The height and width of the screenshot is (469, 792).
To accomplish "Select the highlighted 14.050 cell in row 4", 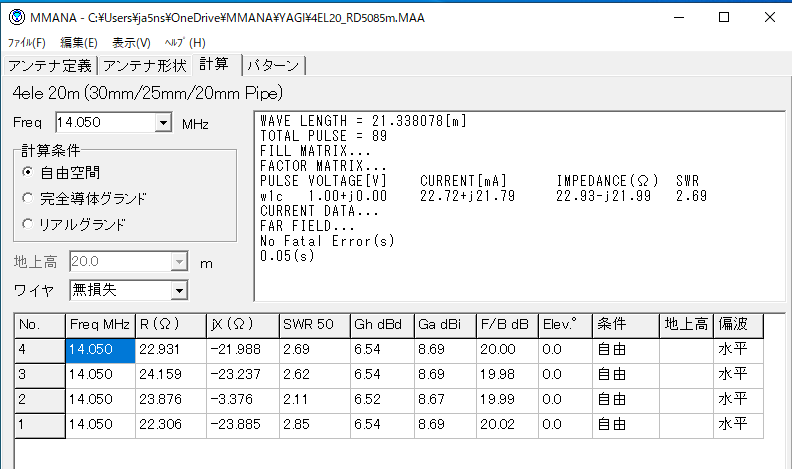I will point(100,350).
